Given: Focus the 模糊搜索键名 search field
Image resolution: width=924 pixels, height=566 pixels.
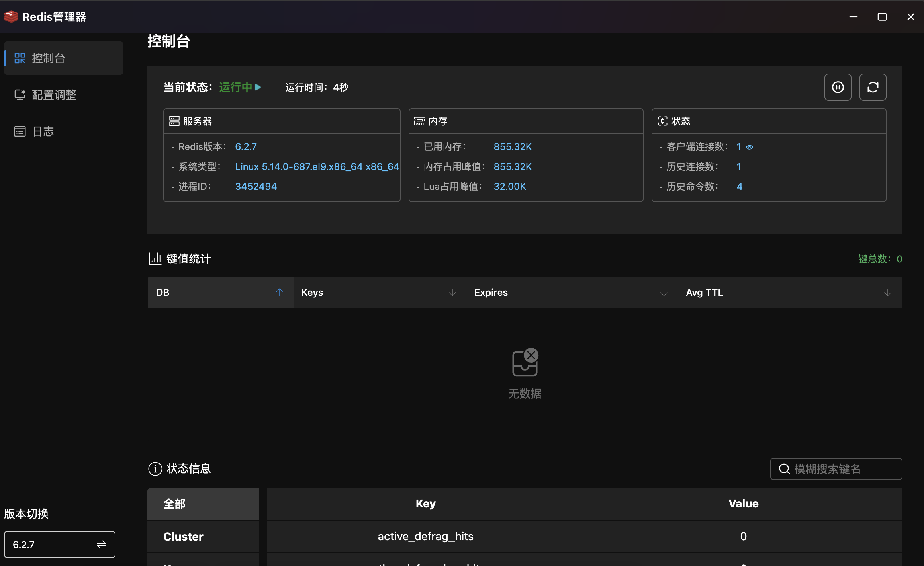Looking at the screenshot, I should 836,469.
